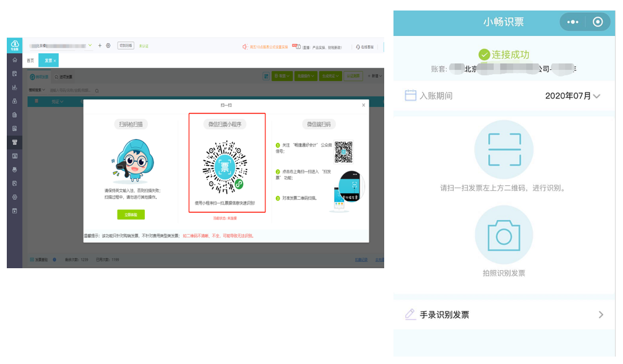Select the 发票 tab
The image size is (623, 364).
point(48,61)
